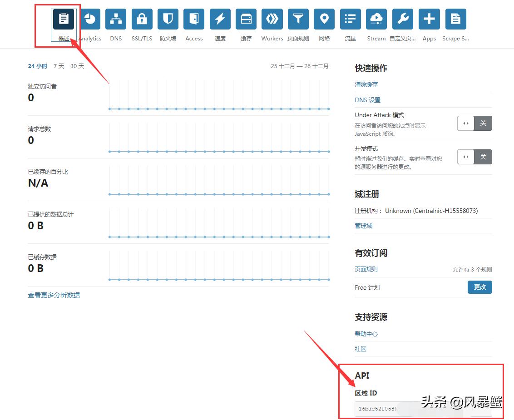This screenshot has width=514, height=420.
Task: Open the Access section
Action: 194,19
